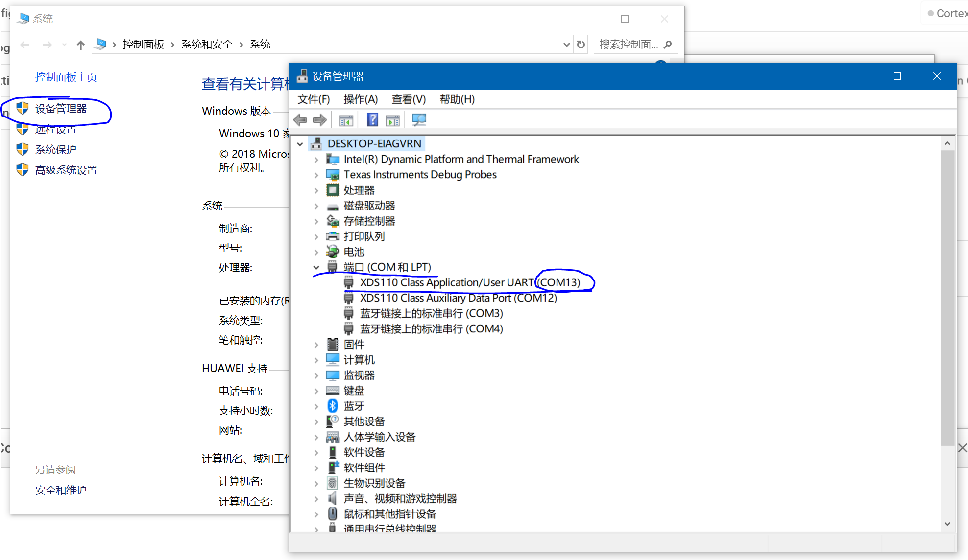Expand the Intel(R) Dynamic Platform and Thermal Framework node
This screenshot has width=968, height=560.
click(x=316, y=160)
